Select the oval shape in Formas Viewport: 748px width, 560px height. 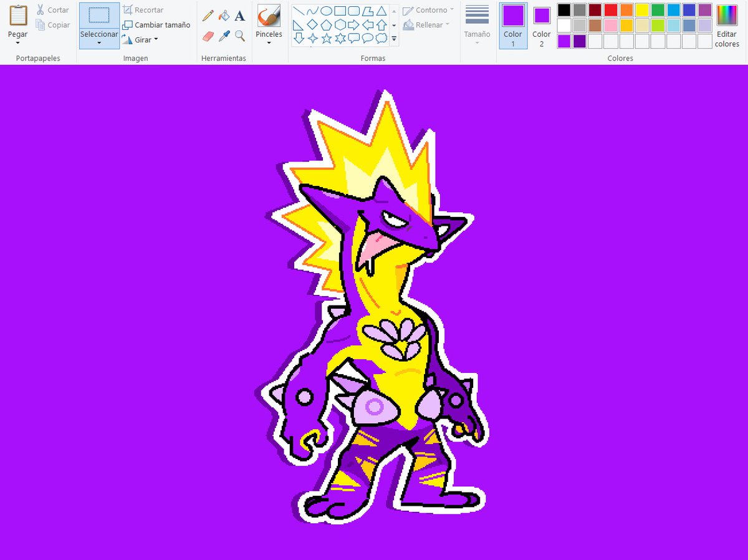(327, 11)
